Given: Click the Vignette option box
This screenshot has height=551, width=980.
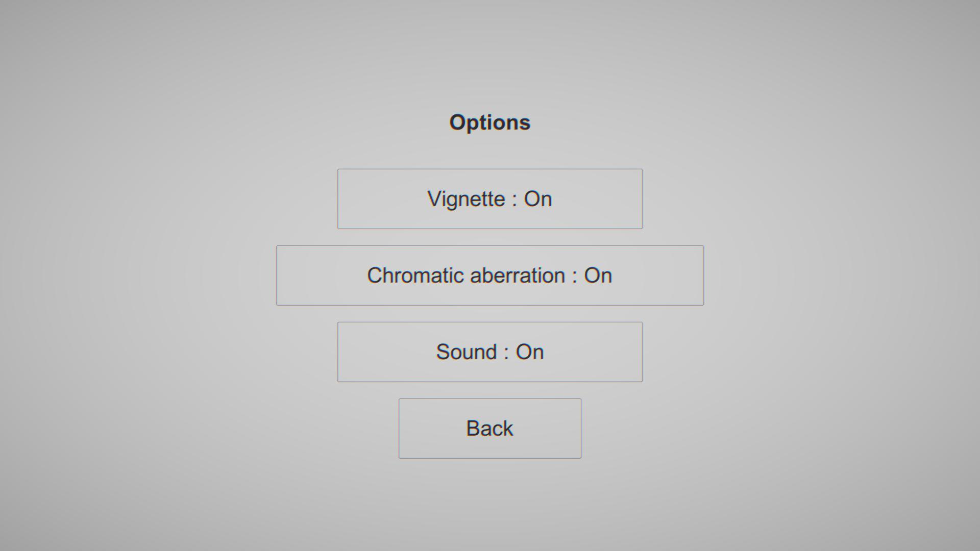Looking at the screenshot, I should click(490, 199).
